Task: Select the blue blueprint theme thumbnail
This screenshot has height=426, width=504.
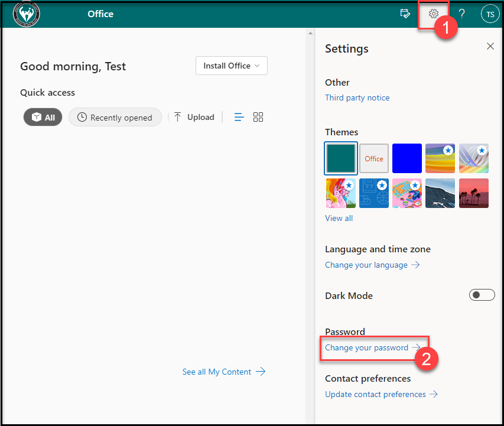Action: coord(374,193)
